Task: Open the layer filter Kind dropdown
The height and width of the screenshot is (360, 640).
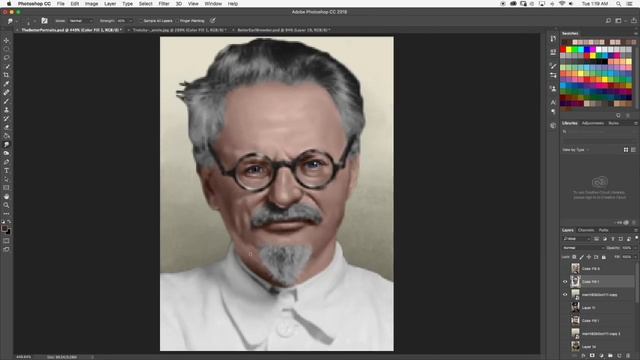Action: click(x=576, y=239)
